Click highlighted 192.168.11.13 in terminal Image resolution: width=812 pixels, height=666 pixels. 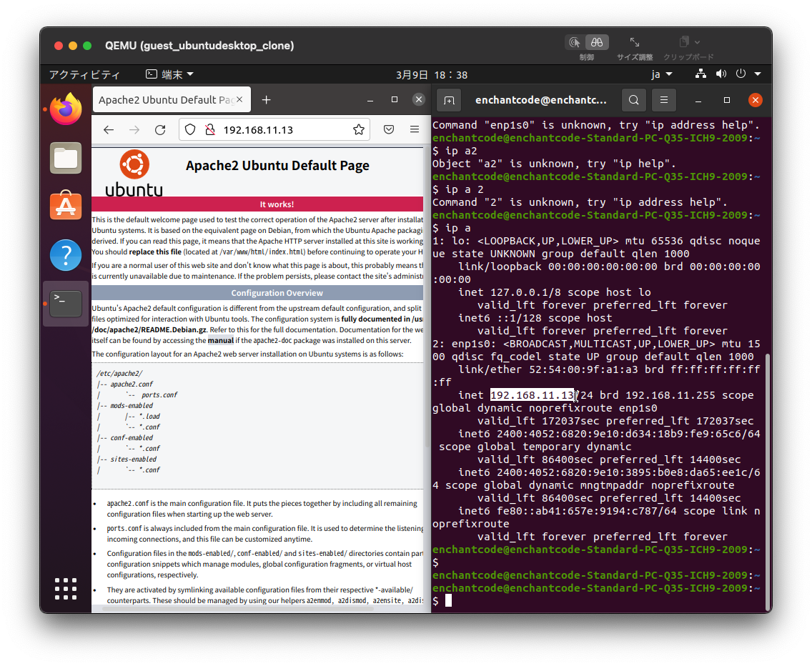click(533, 395)
